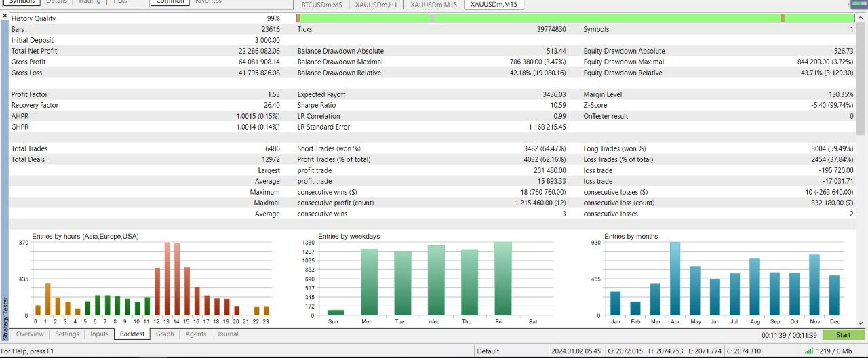Close the Strategy Tester panel

[x=5, y=15]
